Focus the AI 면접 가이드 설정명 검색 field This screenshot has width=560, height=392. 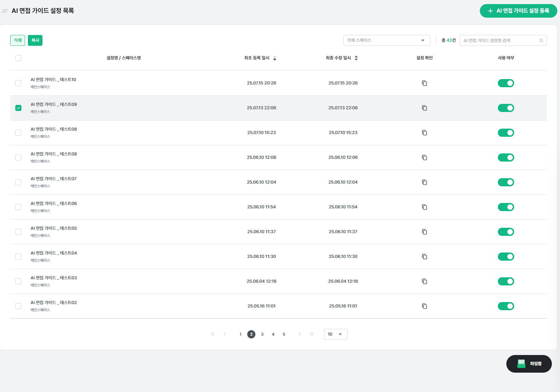[499, 40]
